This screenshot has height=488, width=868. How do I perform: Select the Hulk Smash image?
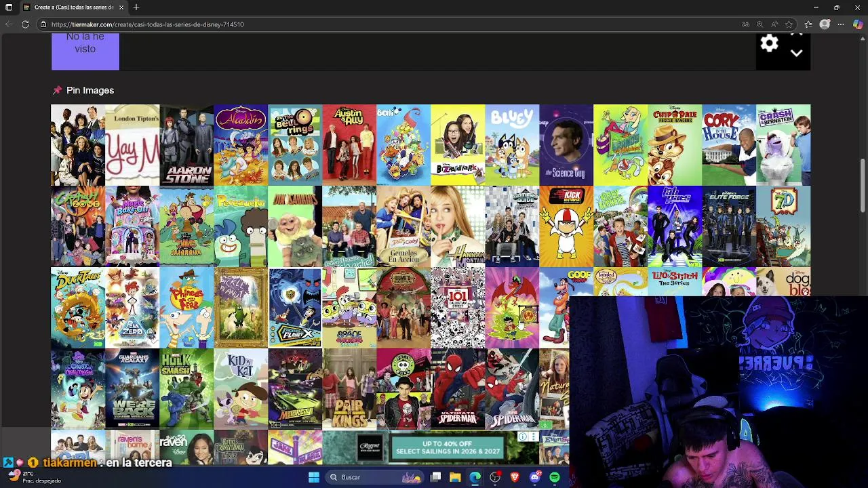186,388
